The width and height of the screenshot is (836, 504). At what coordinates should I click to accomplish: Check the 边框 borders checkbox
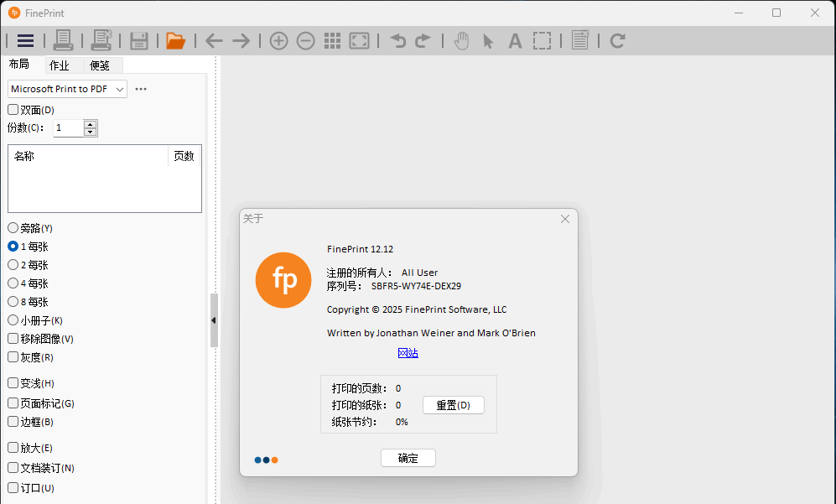pyautogui.click(x=13, y=422)
